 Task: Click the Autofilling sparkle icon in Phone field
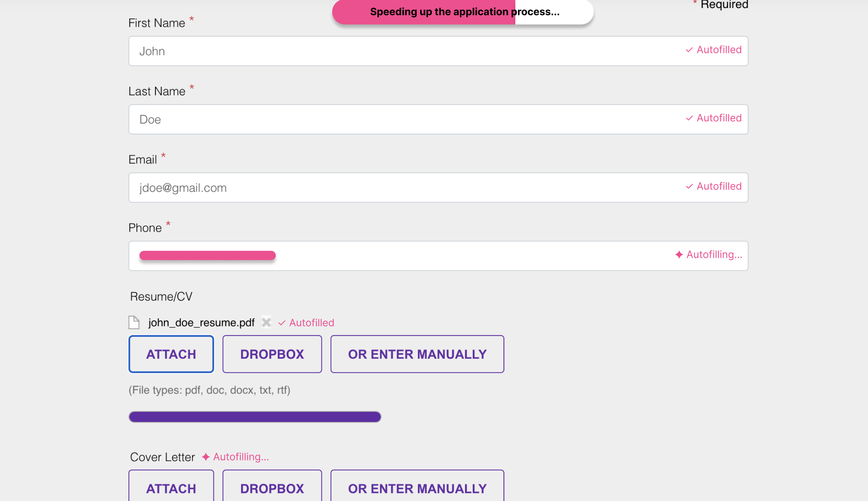pos(679,255)
